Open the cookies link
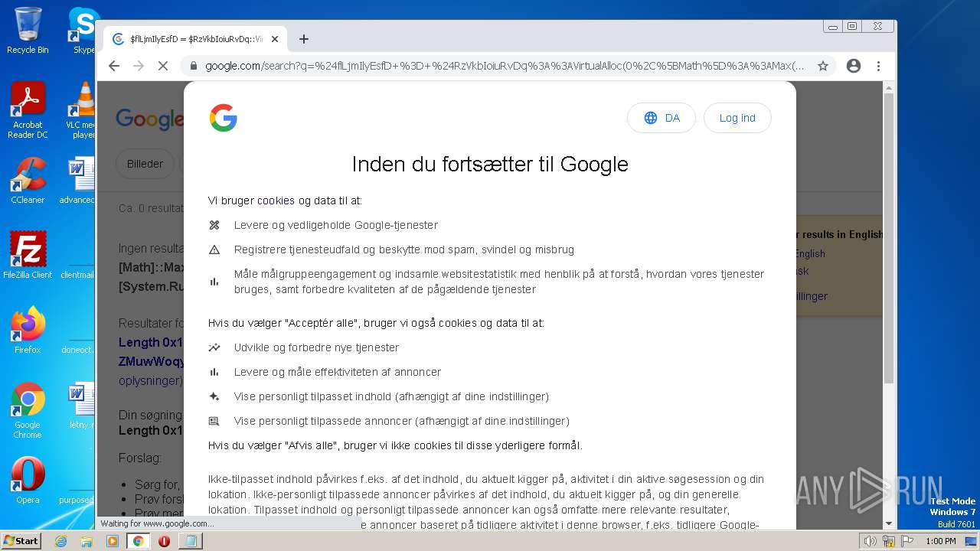This screenshot has width=980, height=551. (276, 201)
